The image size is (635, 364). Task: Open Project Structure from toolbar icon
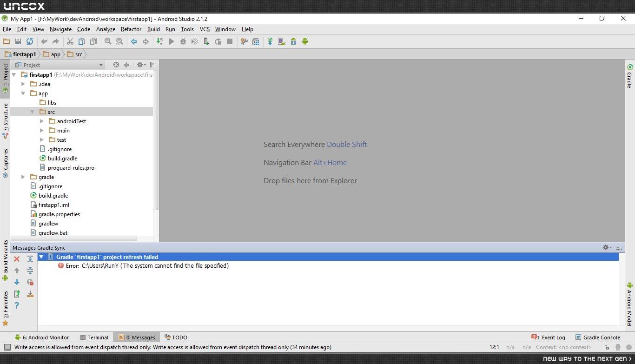(x=256, y=41)
